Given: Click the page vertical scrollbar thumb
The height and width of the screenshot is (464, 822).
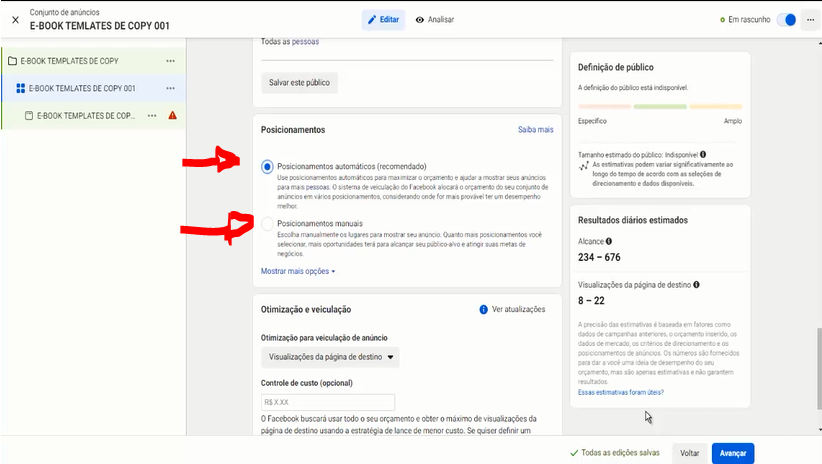Looking at the screenshot, I should (x=819, y=369).
